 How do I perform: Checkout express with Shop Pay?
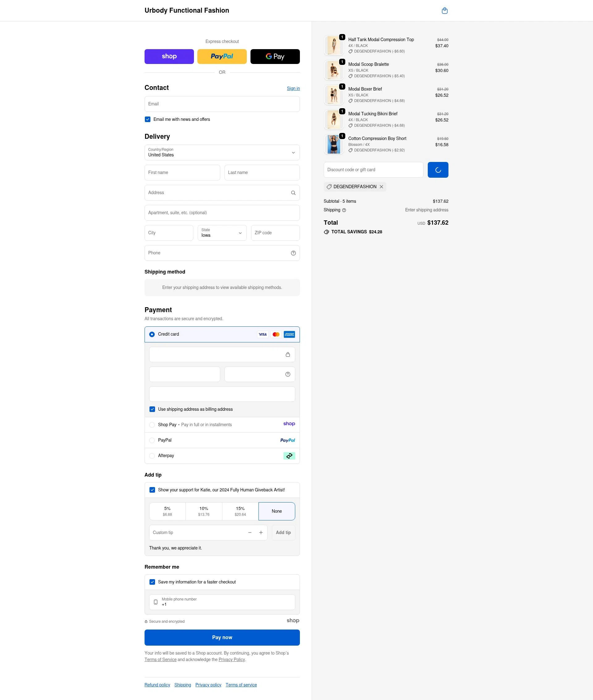tap(169, 56)
